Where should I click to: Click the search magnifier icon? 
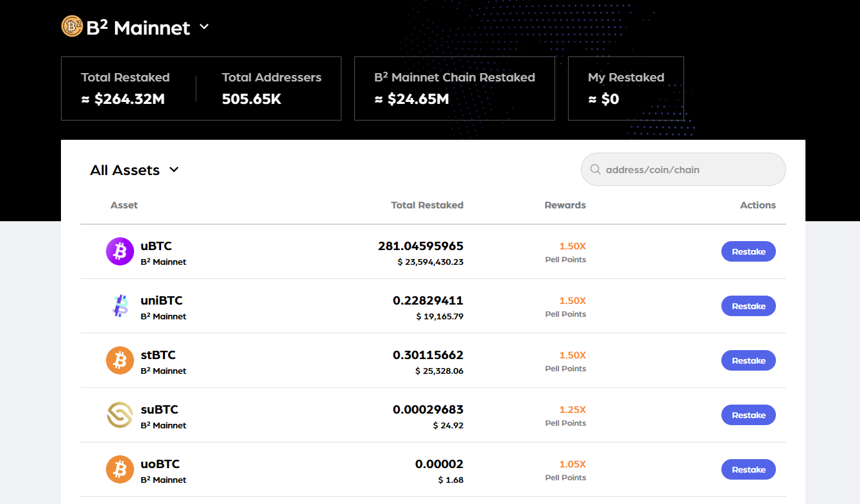tap(595, 169)
